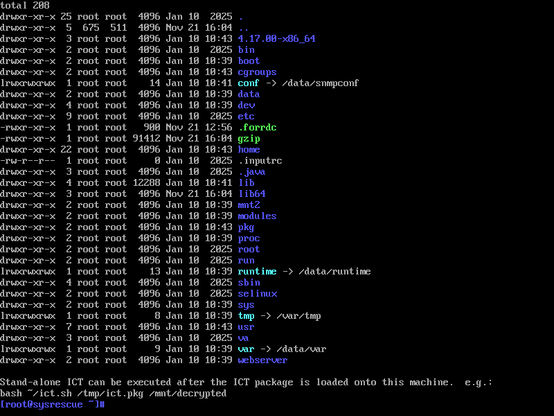Viewport: 554px width, 416px height.
Task: Select the dev directory entry
Action: (x=246, y=105)
